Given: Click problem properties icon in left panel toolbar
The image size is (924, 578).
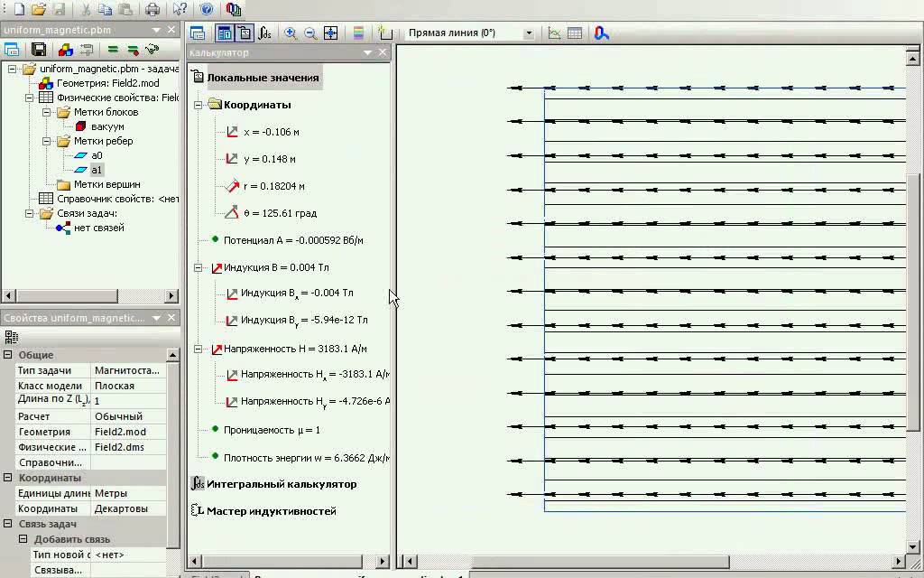Looking at the screenshot, I should coord(12,50).
